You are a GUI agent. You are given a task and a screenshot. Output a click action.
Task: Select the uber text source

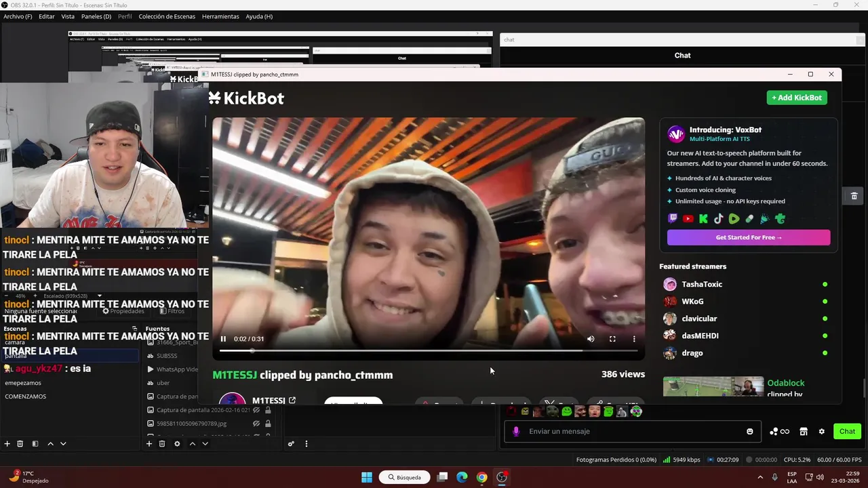click(x=163, y=383)
